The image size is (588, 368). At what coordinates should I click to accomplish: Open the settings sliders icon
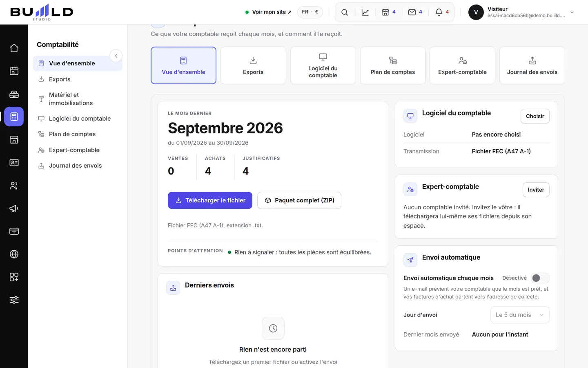tap(14, 300)
